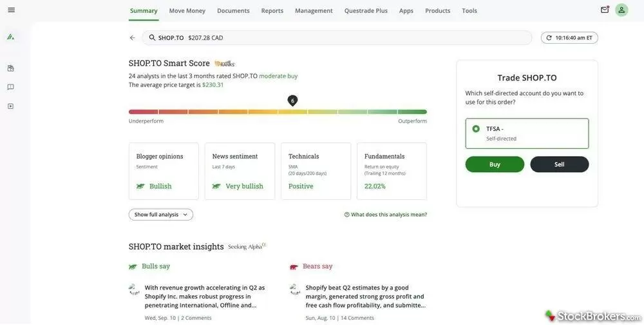Click the back arrow icon
Image resolution: width=644 pixels, height=325 pixels.
(x=133, y=38)
